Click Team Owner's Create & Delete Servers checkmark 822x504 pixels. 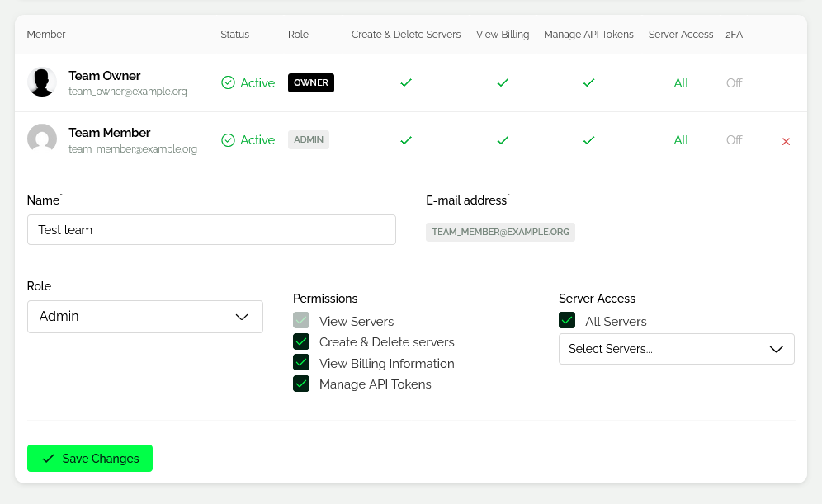coord(406,82)
